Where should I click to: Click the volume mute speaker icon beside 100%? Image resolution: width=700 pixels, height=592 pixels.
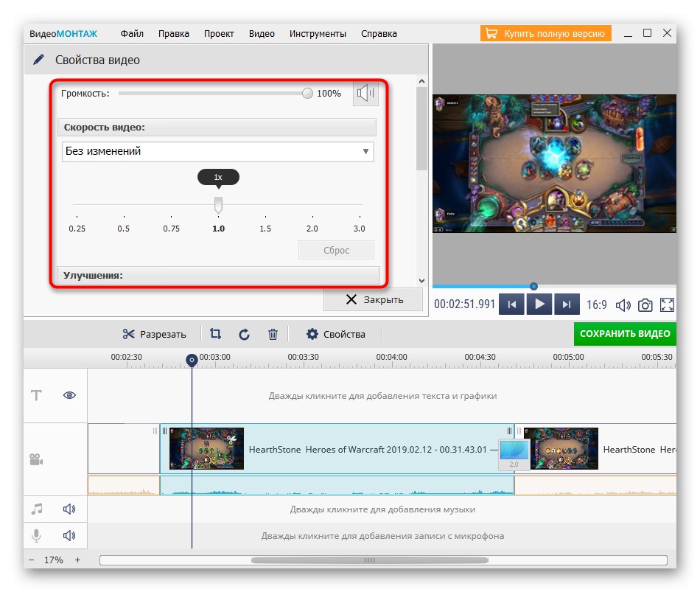pos(365,94)
